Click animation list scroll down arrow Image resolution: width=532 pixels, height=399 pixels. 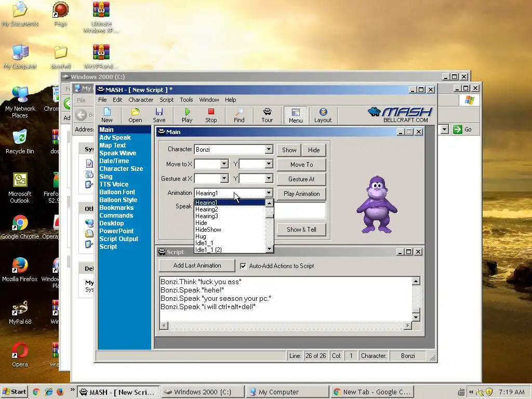click(270, 249)
